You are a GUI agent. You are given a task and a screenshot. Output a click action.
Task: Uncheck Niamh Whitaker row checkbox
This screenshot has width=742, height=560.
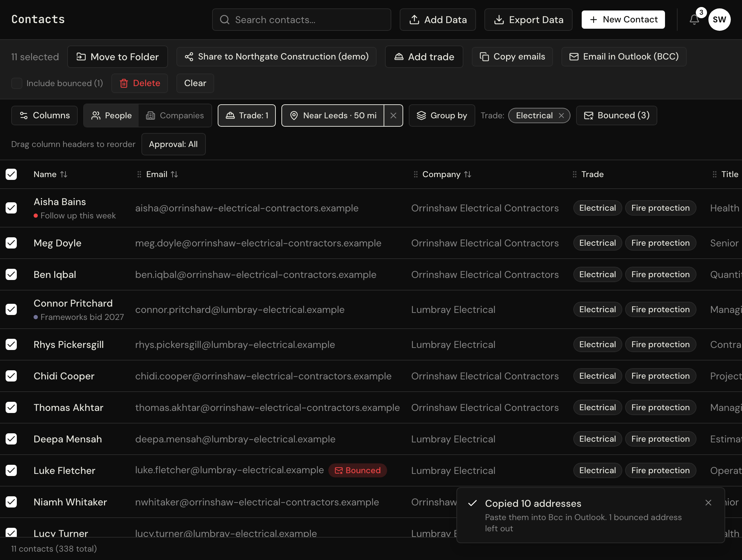[11, 502]
